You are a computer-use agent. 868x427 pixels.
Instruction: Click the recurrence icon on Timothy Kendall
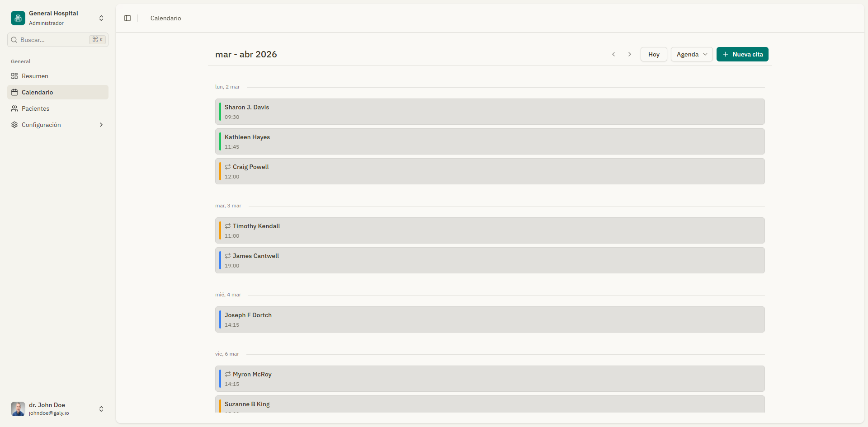(228, 226)
